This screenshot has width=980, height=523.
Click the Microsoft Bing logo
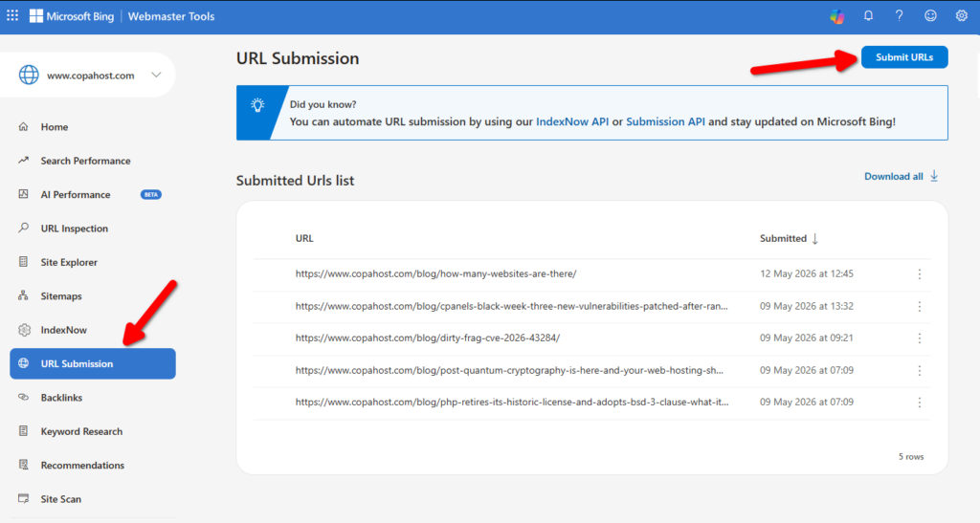coord(72,16)
